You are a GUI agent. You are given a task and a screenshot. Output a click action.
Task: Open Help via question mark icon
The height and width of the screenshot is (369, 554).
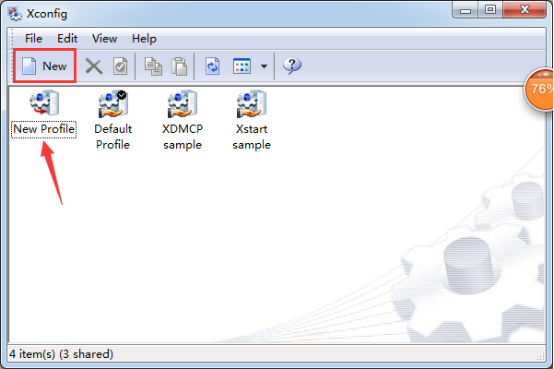(292, 66)
